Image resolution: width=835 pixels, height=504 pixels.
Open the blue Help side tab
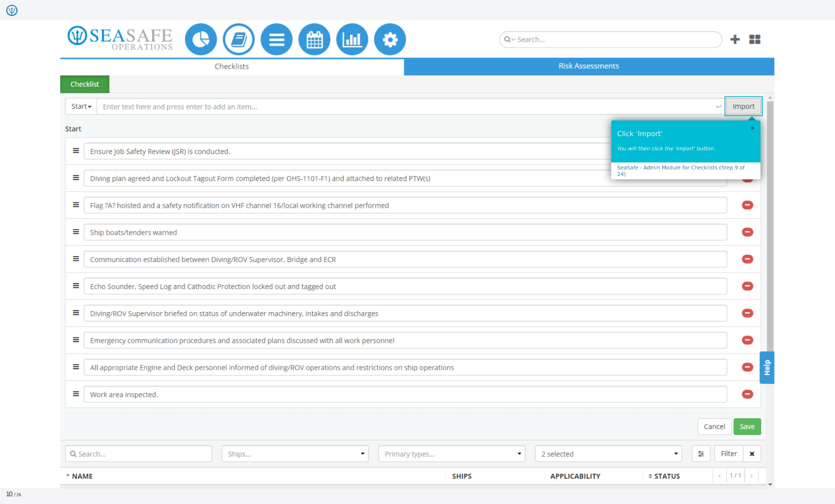click(x=767, y=368)
